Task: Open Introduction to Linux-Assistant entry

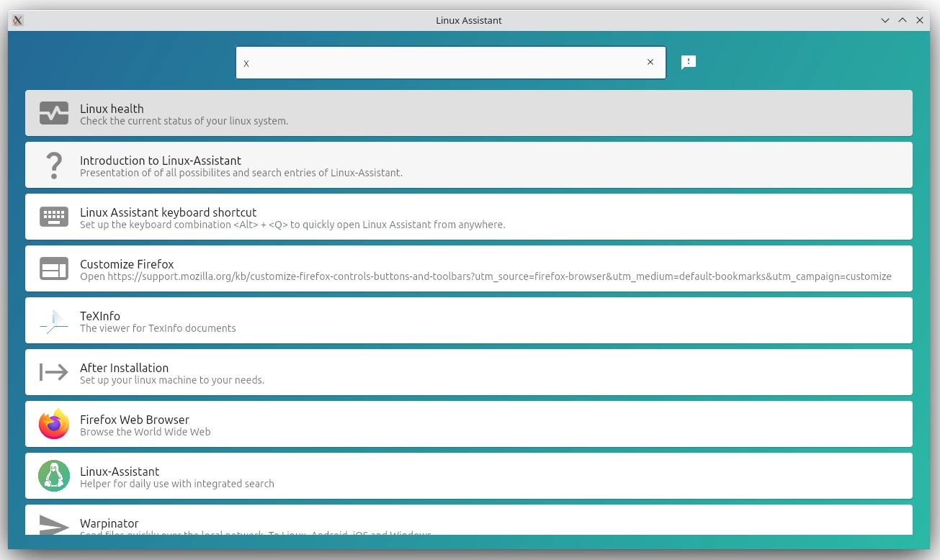Action: pos(469,165)
